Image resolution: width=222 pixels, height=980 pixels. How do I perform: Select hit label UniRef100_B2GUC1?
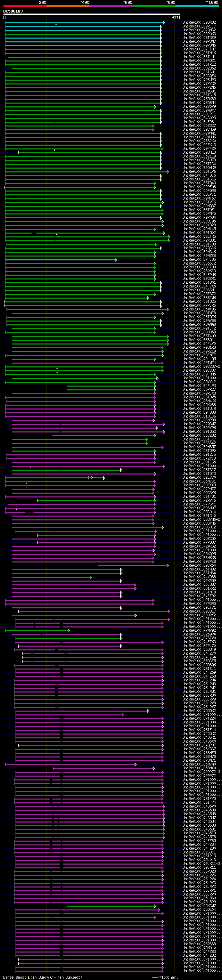point(199,852)
